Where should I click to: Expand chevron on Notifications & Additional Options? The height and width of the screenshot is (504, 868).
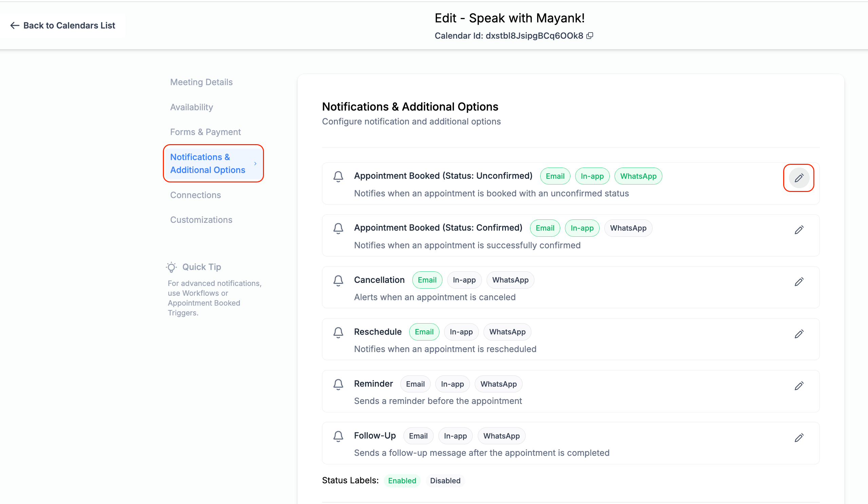coord(255,163)
